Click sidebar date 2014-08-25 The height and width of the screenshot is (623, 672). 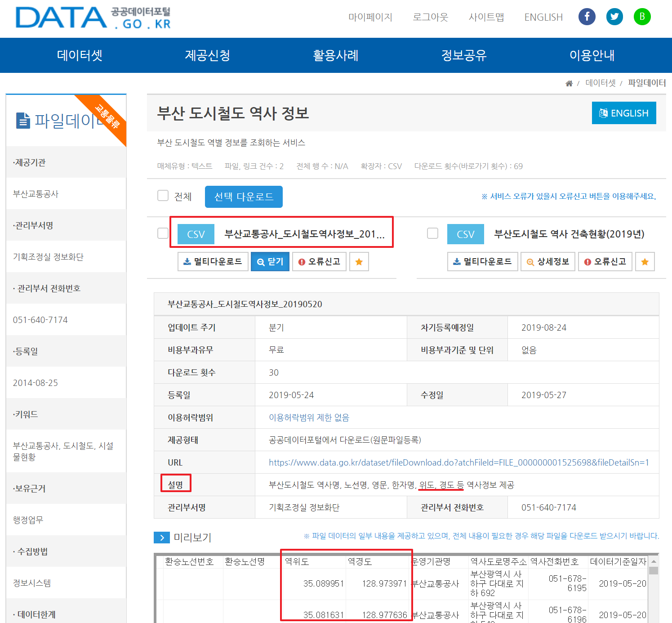click(36, 383)
